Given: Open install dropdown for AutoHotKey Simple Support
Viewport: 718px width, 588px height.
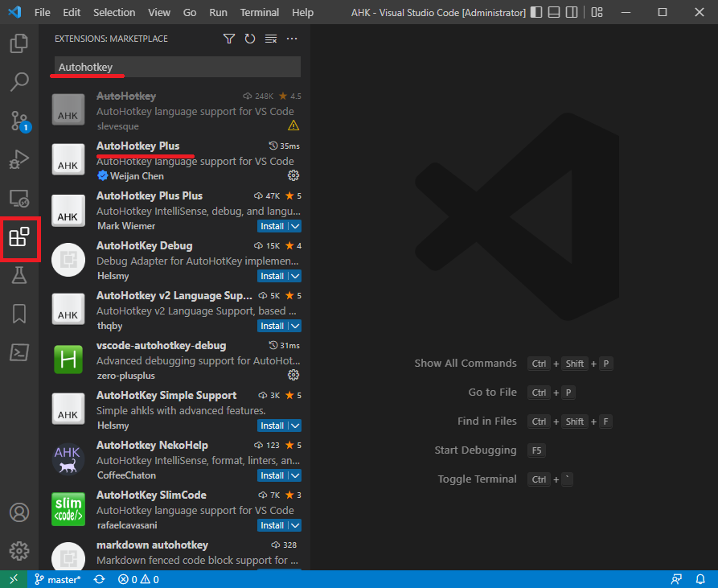Looking at the screenshot, I should pos(295,426).
